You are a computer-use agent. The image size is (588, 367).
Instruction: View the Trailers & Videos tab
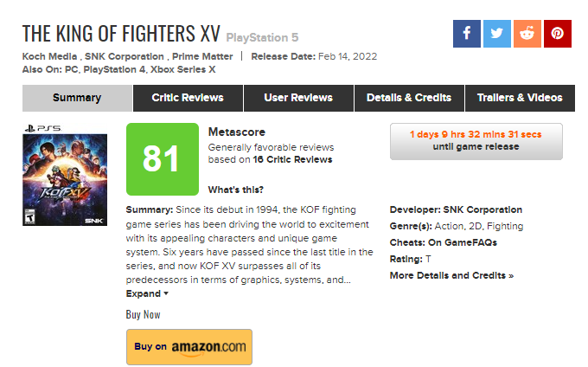pyautogui.click(x=520, y=98)
